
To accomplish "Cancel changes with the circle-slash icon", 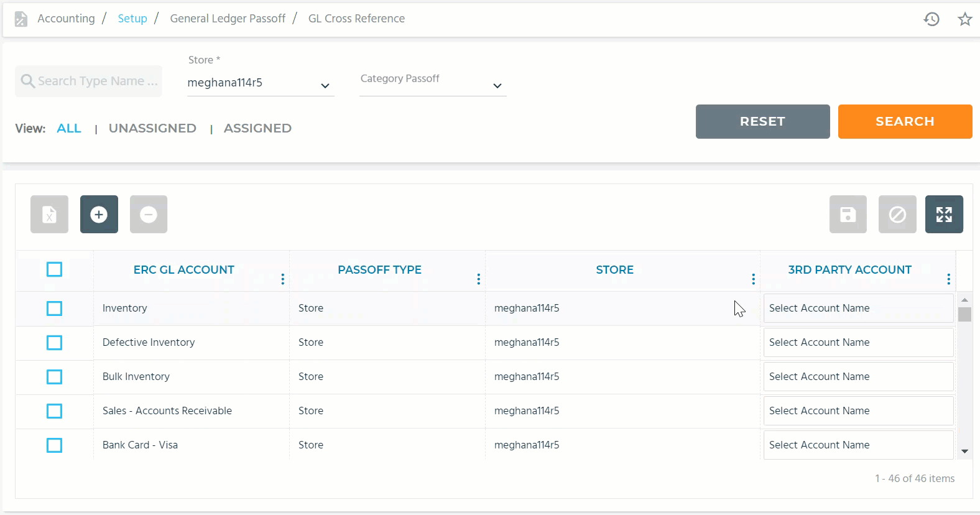I will tap(897, 215).
